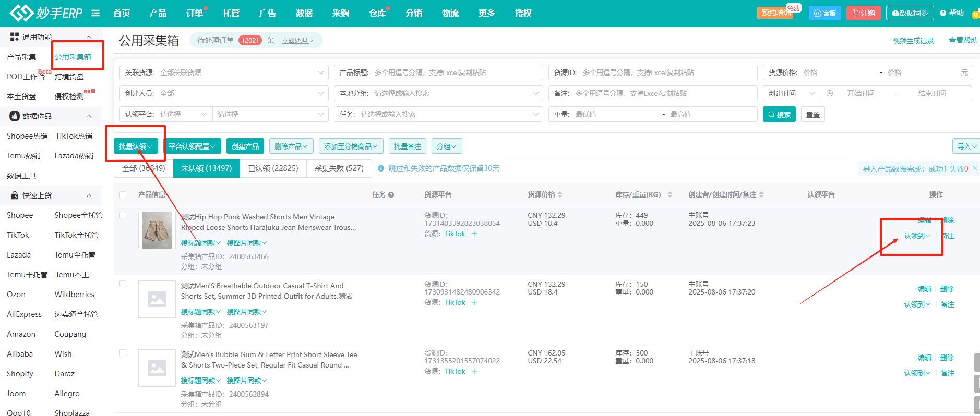Open placeholder image of Breathable Outdoor Shorts Set
The image size is (980, 416).
(157, 299)
